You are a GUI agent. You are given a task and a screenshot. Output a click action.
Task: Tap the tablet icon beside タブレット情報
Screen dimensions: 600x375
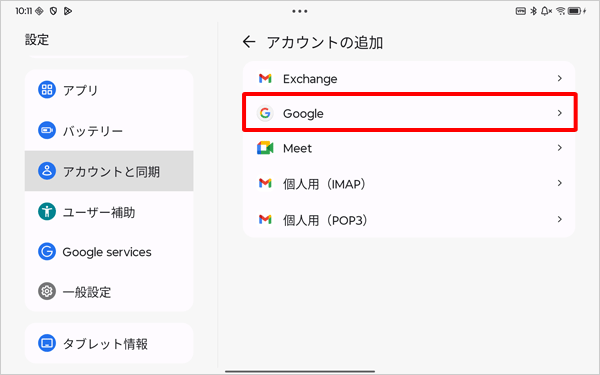[x=47, y=343]
